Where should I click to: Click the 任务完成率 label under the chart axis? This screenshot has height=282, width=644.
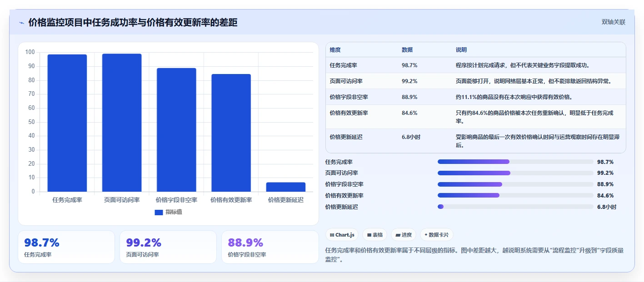(x=67, y=200)
